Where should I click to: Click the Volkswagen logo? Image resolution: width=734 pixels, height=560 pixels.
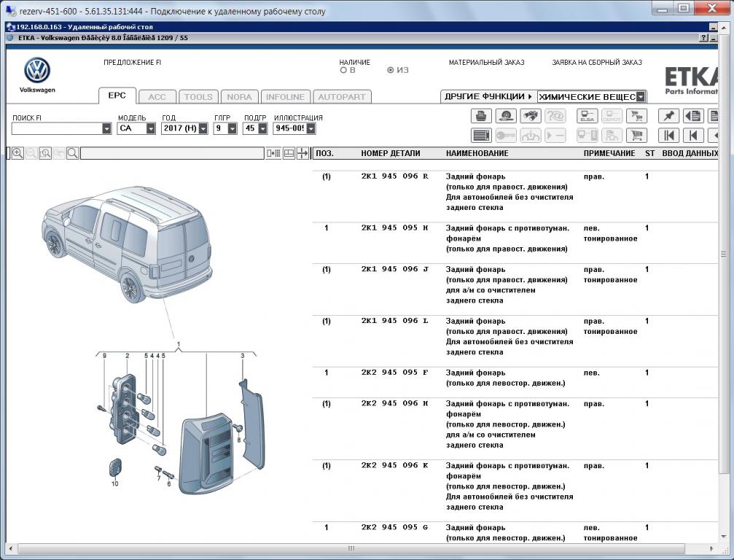(37, 71)
